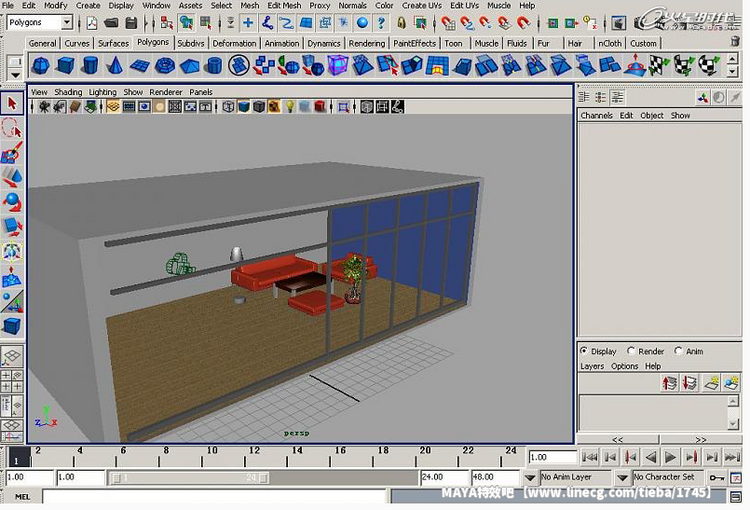Go to start of playback range
This screenshot has height=510, width=750.
pyautogui.click(x=589, y=457)
